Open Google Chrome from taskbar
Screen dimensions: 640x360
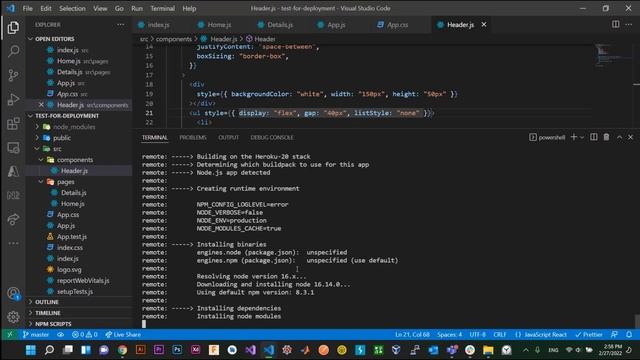tap(122, 350)
